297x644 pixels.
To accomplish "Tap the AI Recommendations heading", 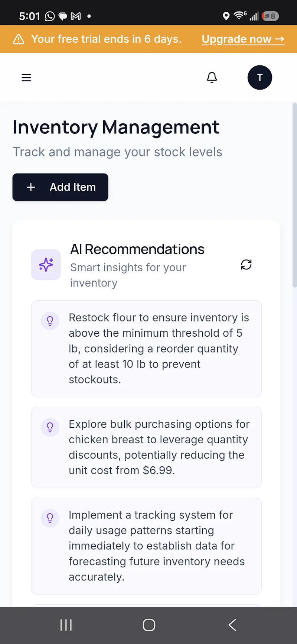I will click(x=137, y=249).
